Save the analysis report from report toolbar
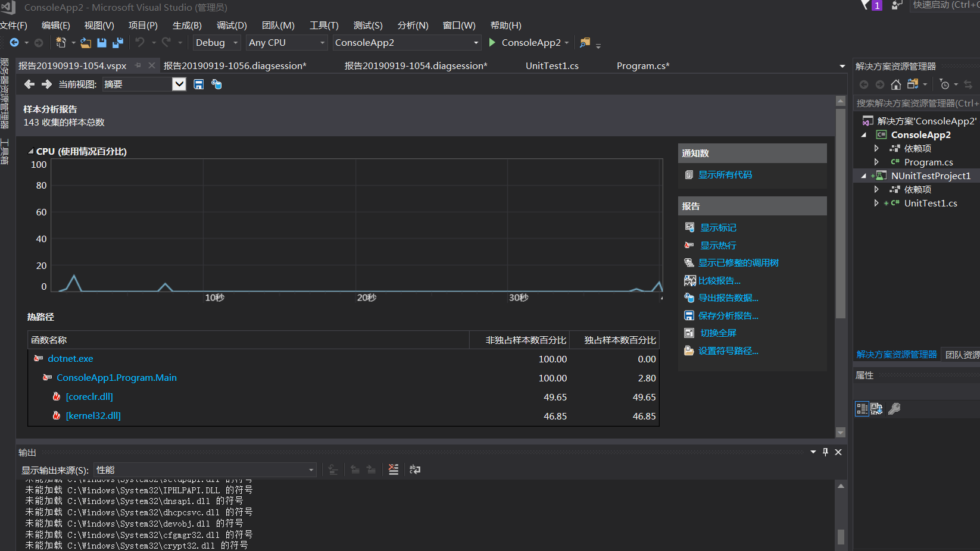This screenshot has height=551, width=980. click(x=198, y=84)
